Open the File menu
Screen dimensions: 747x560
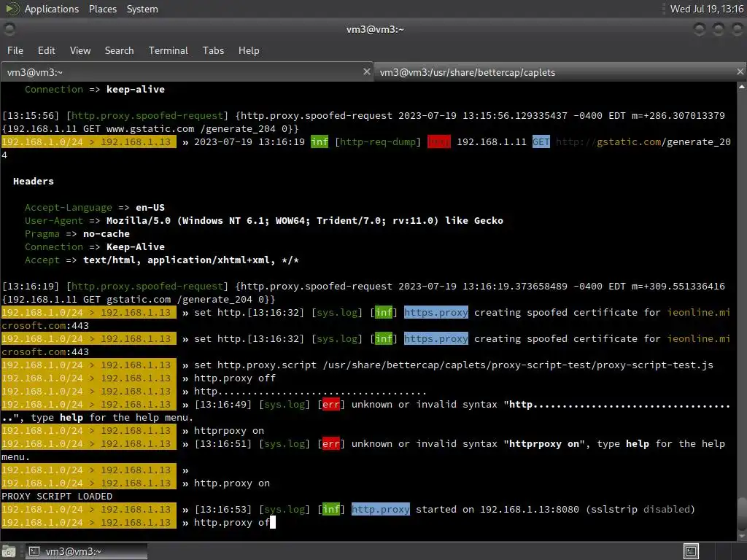pos(15,50)
